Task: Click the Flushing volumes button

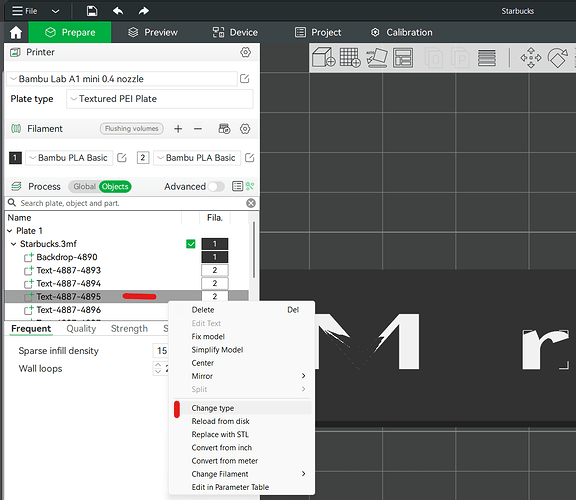Action: (132, 129)
